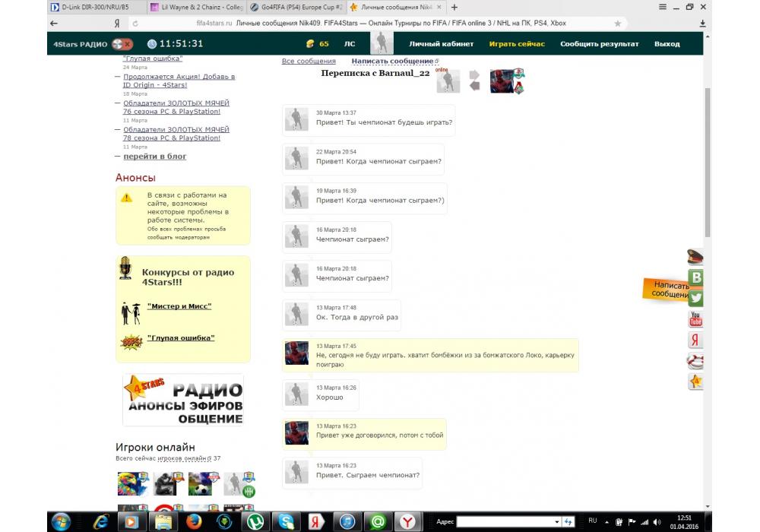Open uTorrent from the taskbar
760x532 pixels.
click(255, 522)
